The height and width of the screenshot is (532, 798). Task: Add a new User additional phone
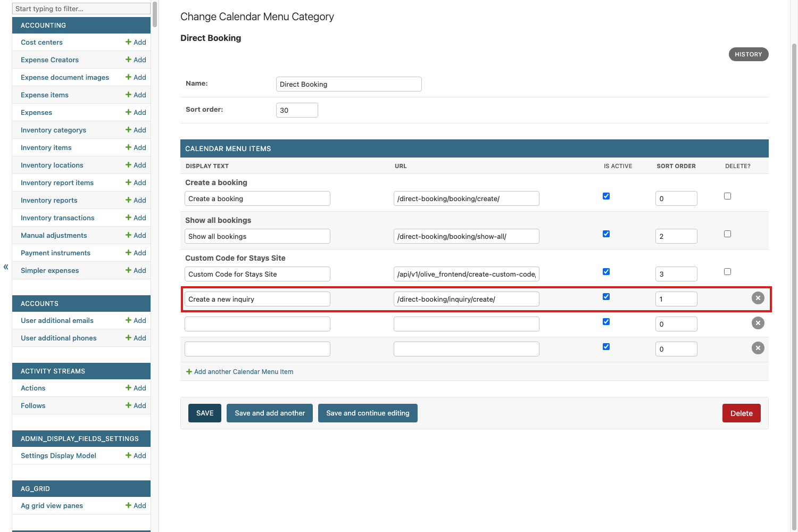tap(136, 338)
